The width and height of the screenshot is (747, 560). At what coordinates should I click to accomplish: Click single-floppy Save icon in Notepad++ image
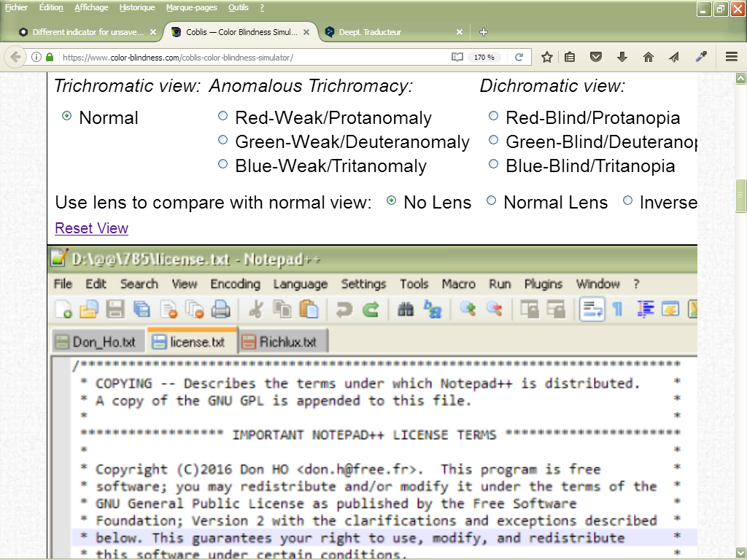[x=115, y=309]
